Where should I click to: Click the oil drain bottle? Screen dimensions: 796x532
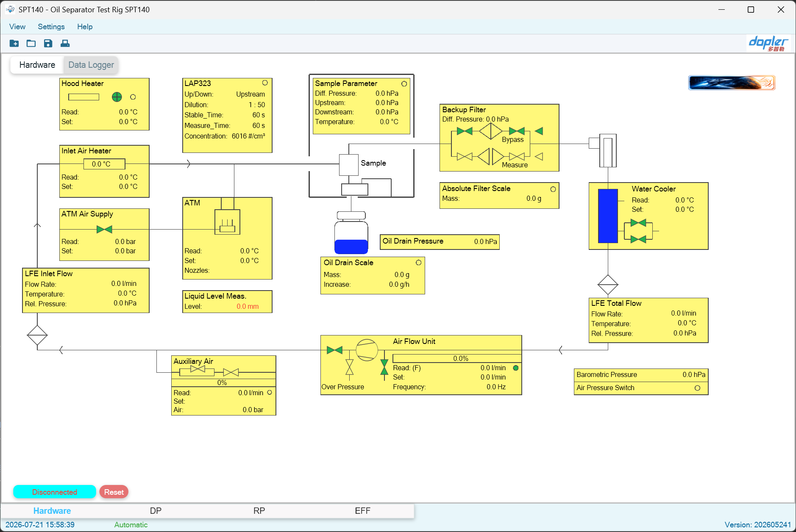coord(351,233)
